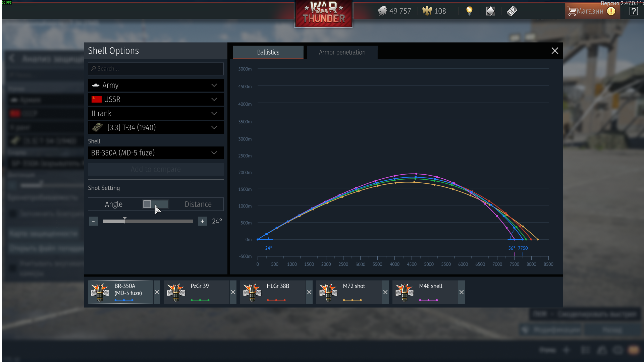Image resolution: width=644 pixels, height=362 pixels.
Task: Click the ticket voucher icon in top bar
Action: (x=512, y=11)
